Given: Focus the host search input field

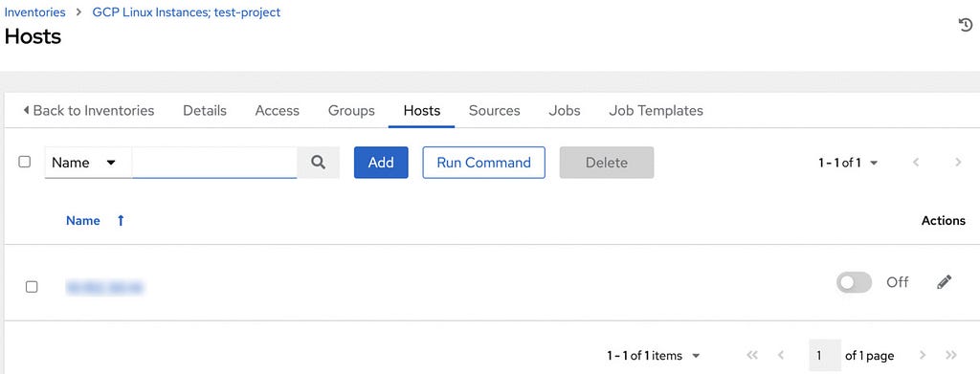Looking at the screenshot, I should [214, 163].
